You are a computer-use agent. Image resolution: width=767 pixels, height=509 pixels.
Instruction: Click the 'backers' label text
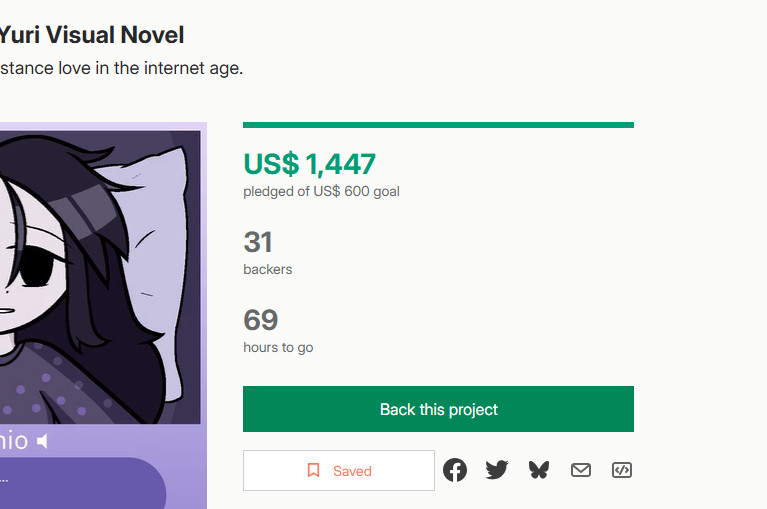tap(268, 269)
